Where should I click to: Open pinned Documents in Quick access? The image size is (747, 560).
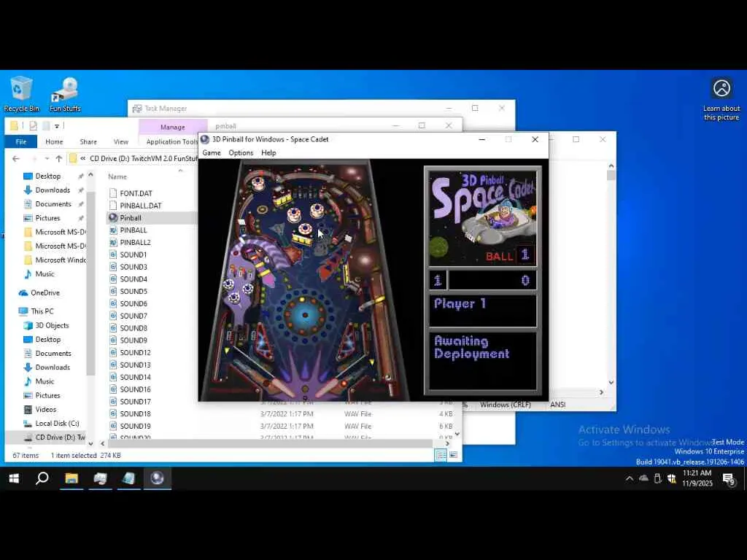tap(53, 204)
